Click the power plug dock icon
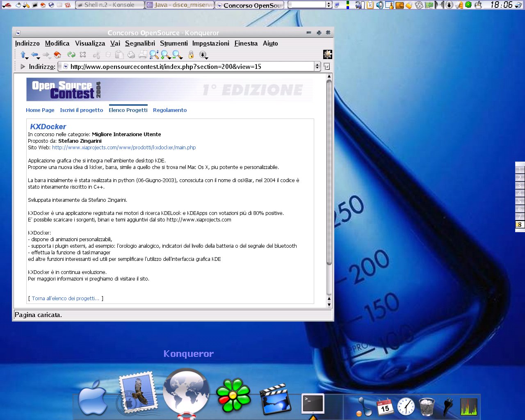 point(448,407)
